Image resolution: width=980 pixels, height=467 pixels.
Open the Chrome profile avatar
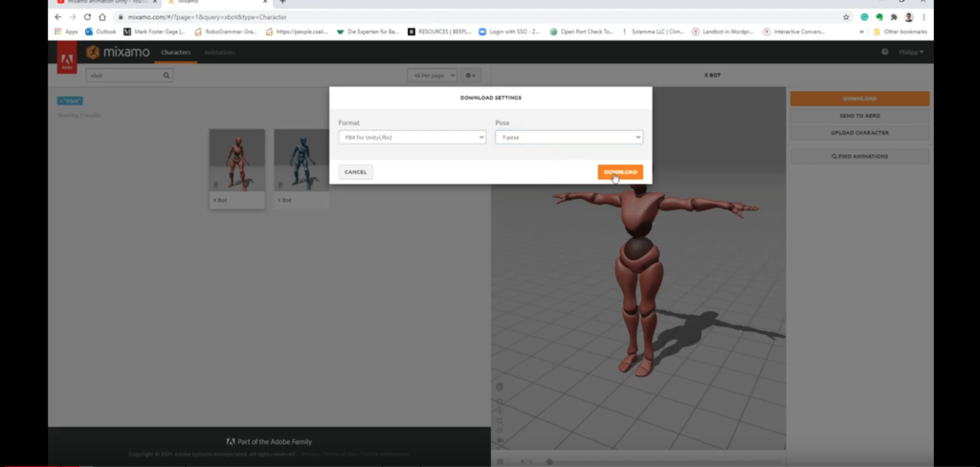(x=908, y=17)
